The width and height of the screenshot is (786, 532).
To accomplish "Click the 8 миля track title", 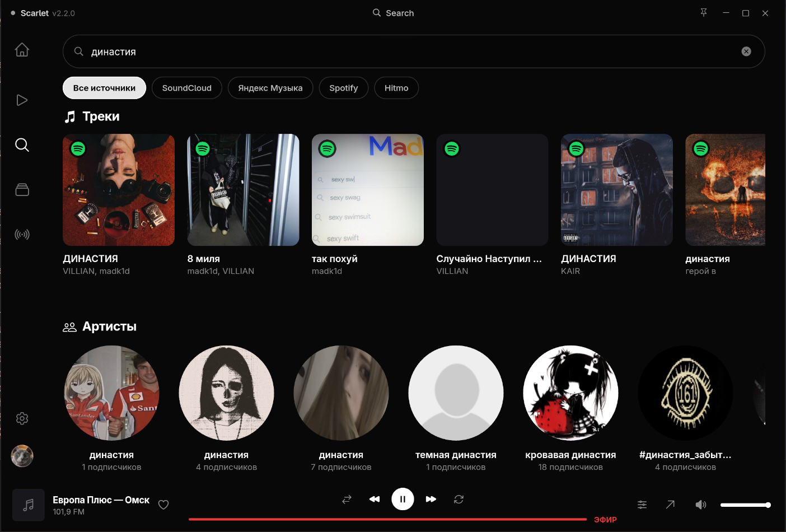I will tap(204, 259).
